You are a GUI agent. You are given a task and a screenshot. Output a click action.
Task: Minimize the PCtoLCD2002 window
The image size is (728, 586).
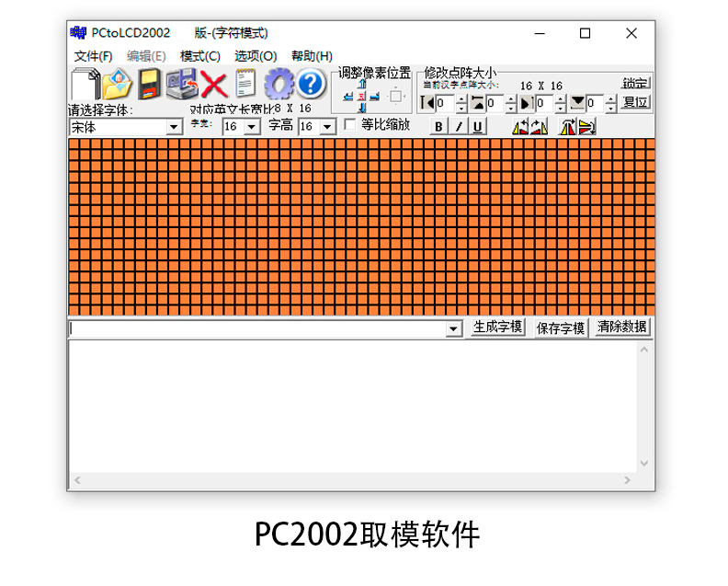pyautogui.click(x=540, y=33)
